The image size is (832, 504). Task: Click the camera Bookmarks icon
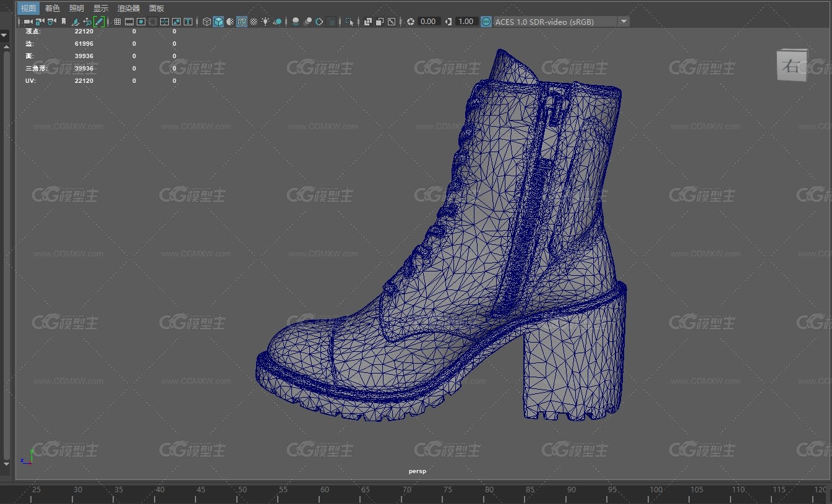pos(64,22)
